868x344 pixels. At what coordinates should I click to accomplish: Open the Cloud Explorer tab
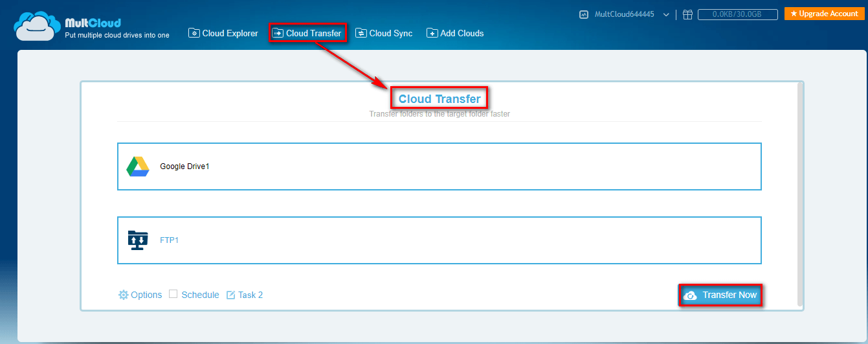click(223, 33)
